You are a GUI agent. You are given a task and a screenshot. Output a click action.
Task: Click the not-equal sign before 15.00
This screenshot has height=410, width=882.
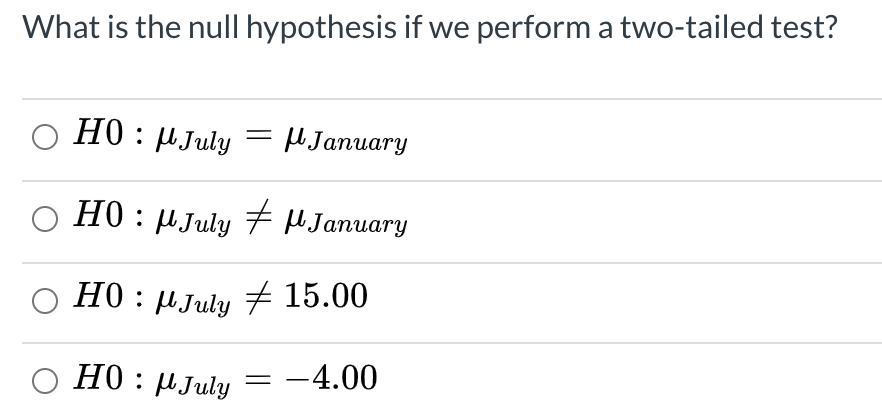pos(259,297)
